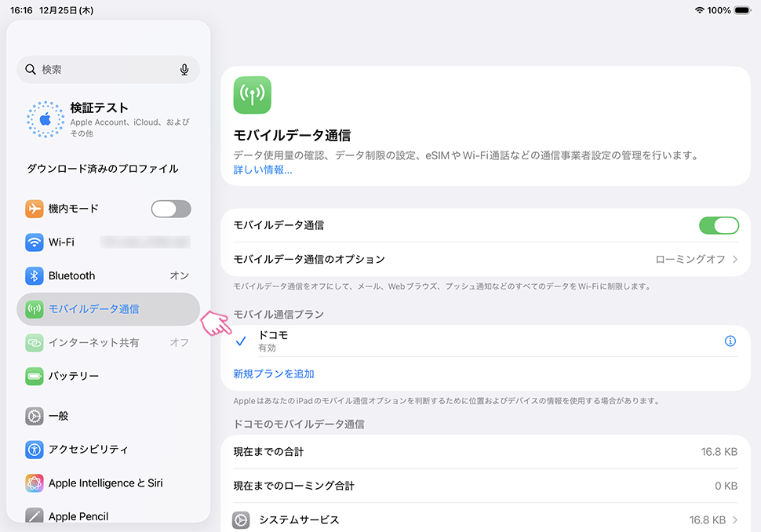Tap 新規プランを追加 to add plan

[274, 374]
